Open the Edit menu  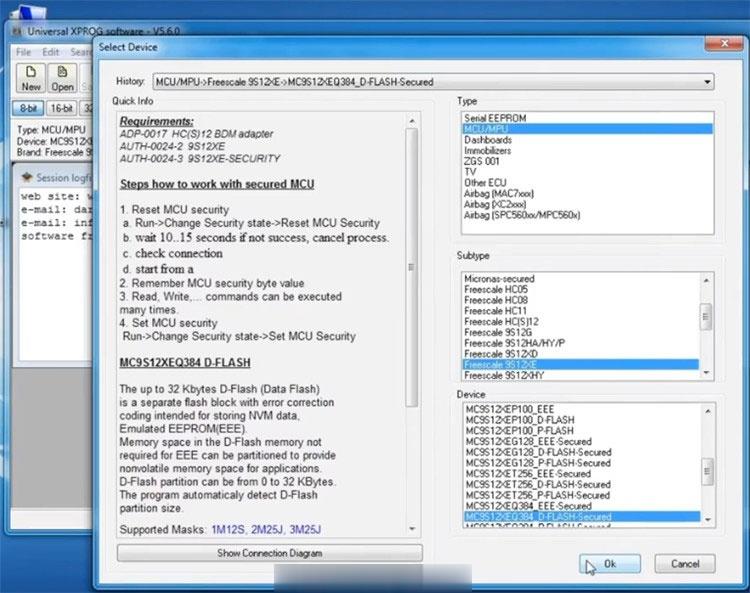pos(50,52)
